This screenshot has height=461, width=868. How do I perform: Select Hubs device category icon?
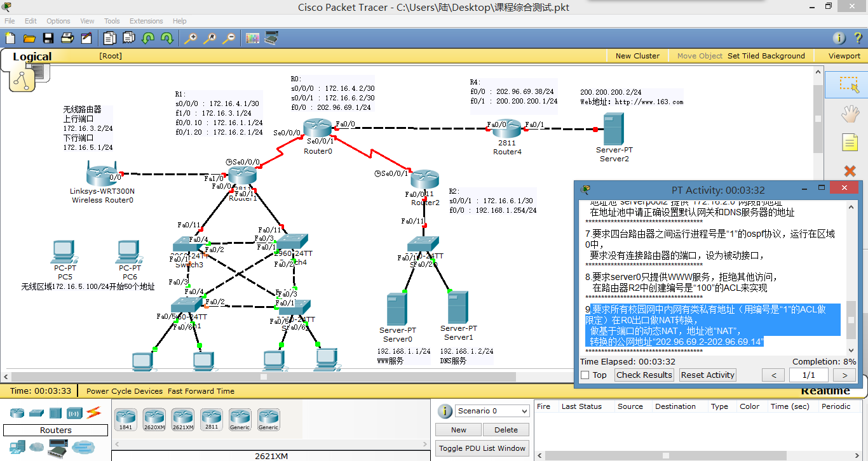pyautogui.click(x=55, y=413)
